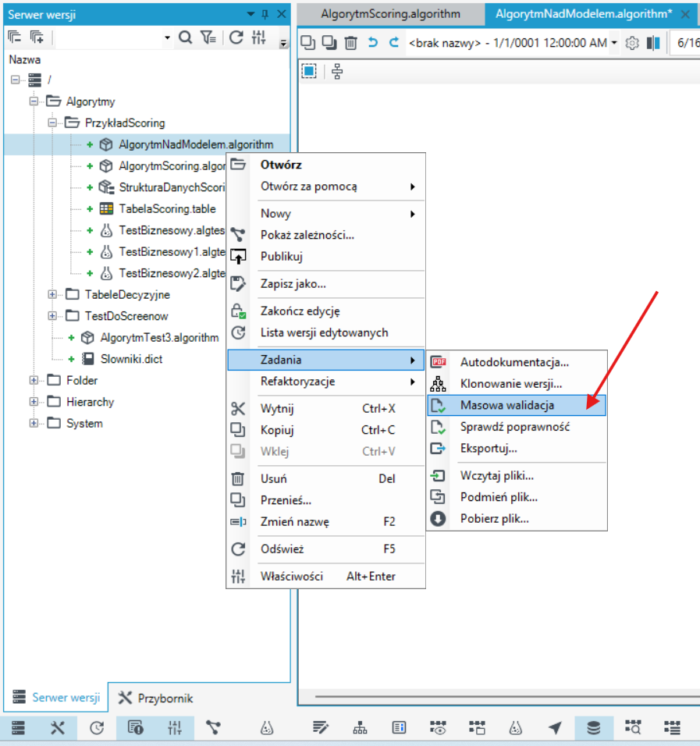Open the gear settings icon in editor toolbar
Screen dimensions: 700x746
[632, 43]
